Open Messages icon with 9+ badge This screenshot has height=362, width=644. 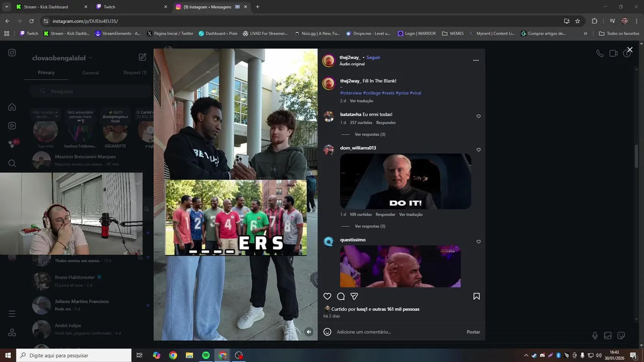click(12, 144)
